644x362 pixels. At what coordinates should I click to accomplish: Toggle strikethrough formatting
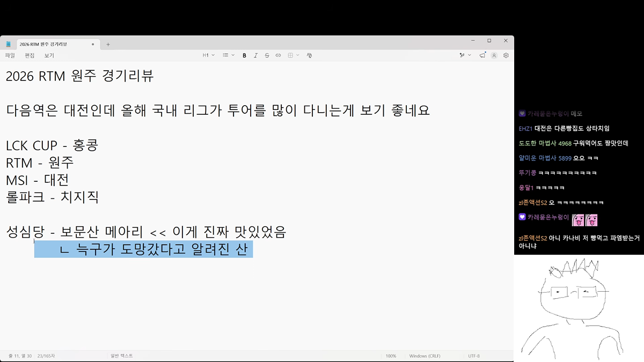coord(267,55)
